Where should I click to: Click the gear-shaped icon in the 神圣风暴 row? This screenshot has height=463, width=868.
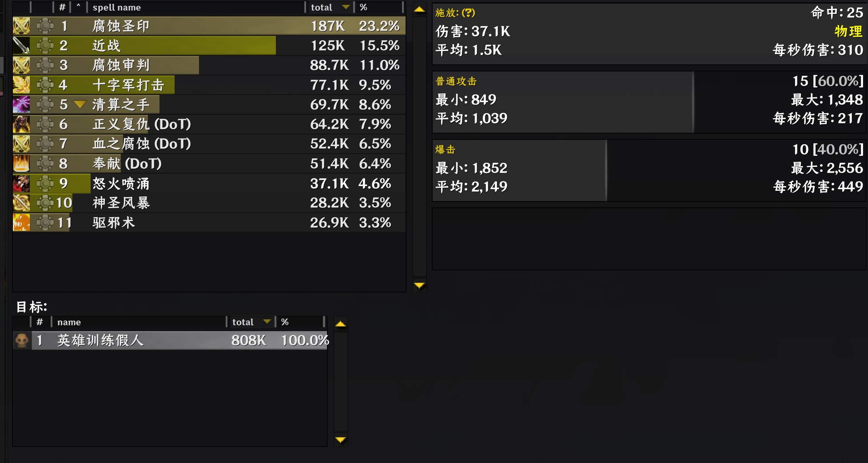tap(45, 203)
